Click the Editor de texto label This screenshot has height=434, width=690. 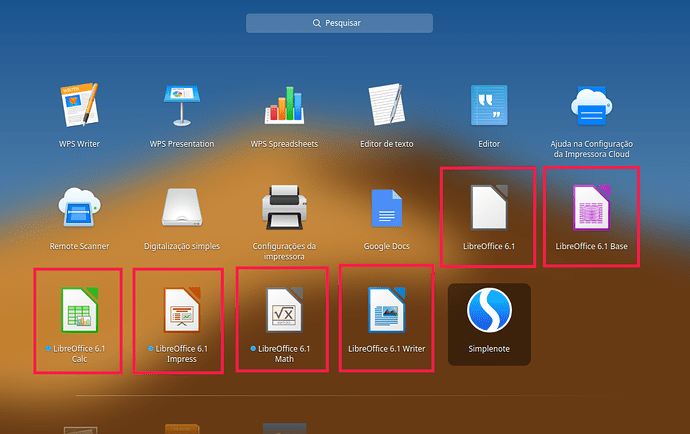386,144
